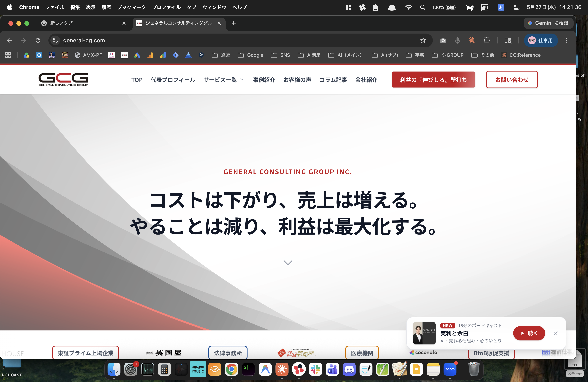
Task: Open the お客様の声 navigation link
Action: click(x=297, y=80)
